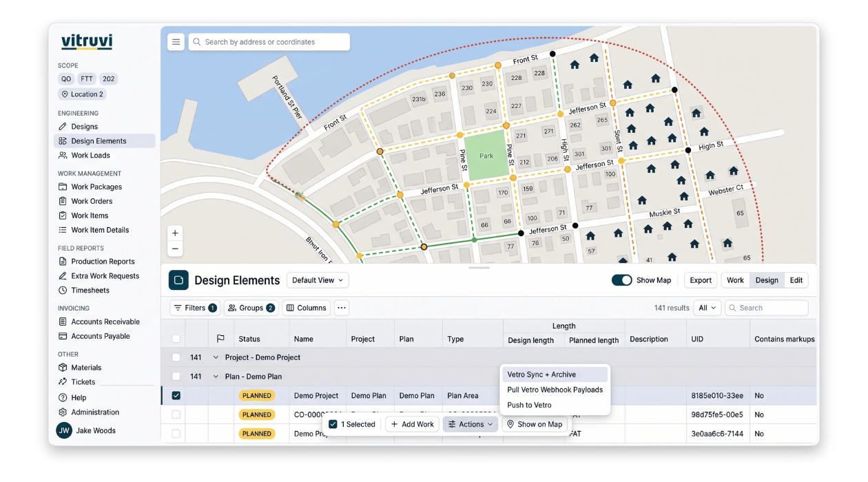Open Work Loads in the sidebar
The image size is (868, 482).
pyautogui.click(x=90, y=156)
